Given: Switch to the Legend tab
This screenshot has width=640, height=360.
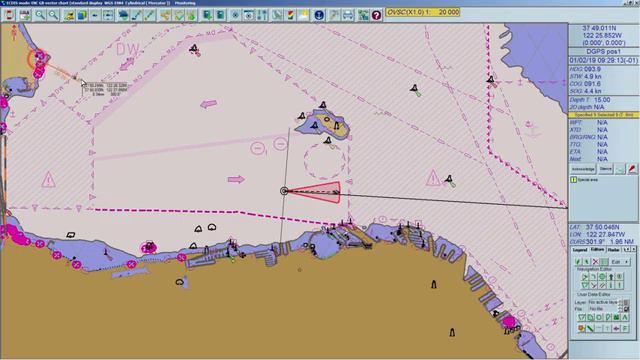Looking at the screenshot, I should (x=579, y=249).
